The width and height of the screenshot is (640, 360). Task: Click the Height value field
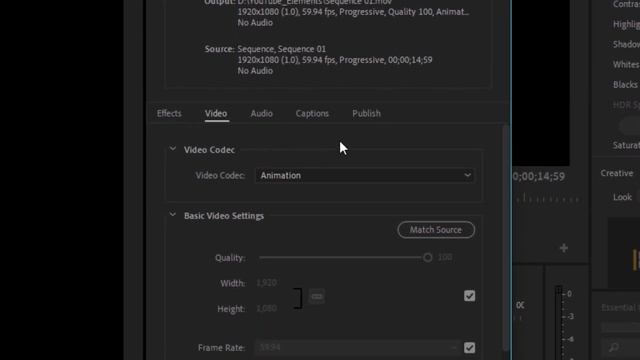tap(267, 309)
